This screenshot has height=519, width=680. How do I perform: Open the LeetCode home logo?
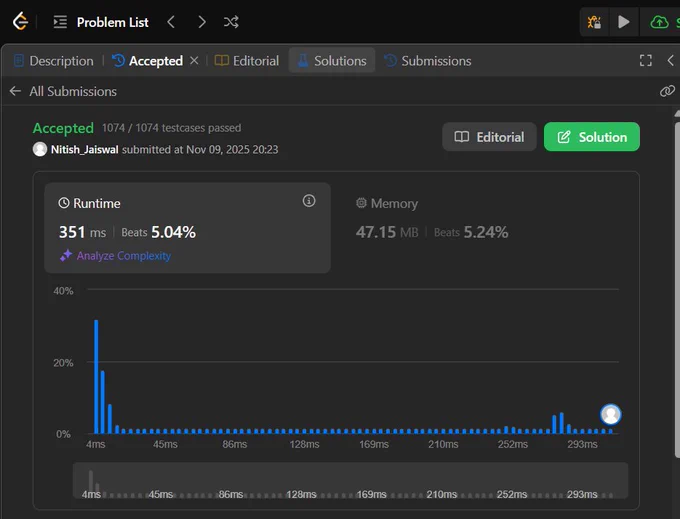20,21
